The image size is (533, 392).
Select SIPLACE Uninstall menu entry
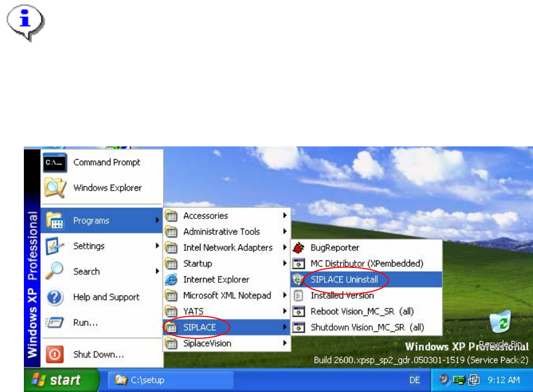[366, 280]
